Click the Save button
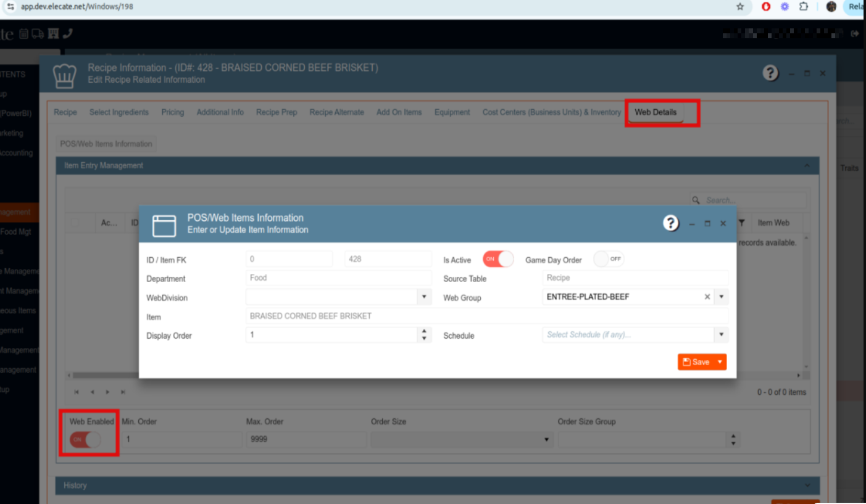Screen dimensions: 866x504 point(696,362)
